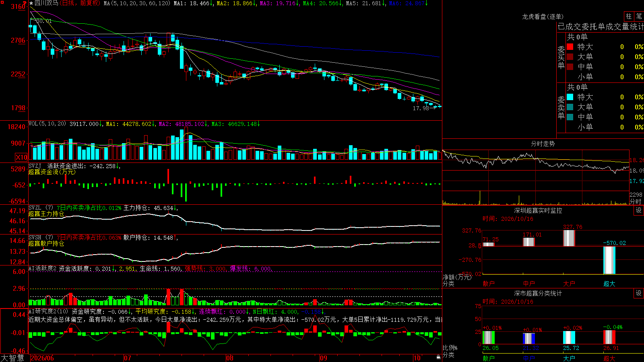Open the MA(5,10,20,30,60,120) indicator parameters
The height and width of the screenshot is (362, 644).
coord(137,3)
